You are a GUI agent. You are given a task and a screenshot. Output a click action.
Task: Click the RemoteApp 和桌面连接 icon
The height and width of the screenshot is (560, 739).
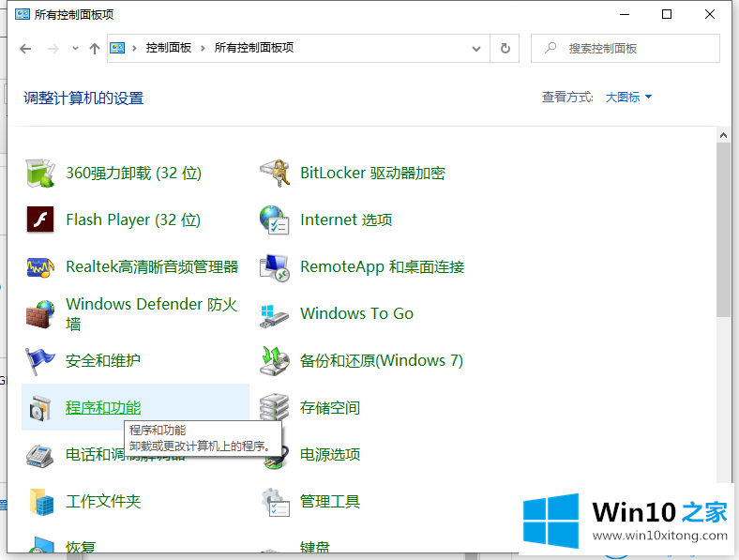coord(275,267)
